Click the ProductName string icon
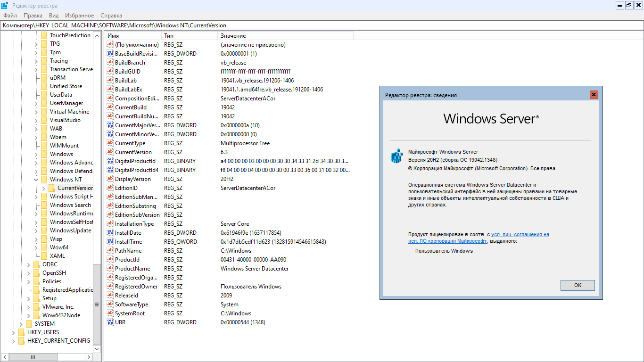Image resolution: width=644 pixels, height=362 pixels. 110,269
